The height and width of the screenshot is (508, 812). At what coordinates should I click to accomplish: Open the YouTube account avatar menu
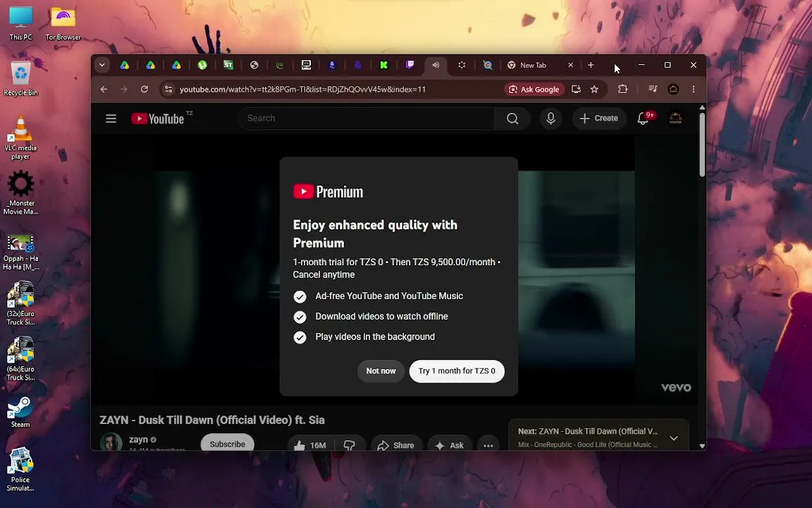coord(675,119)
